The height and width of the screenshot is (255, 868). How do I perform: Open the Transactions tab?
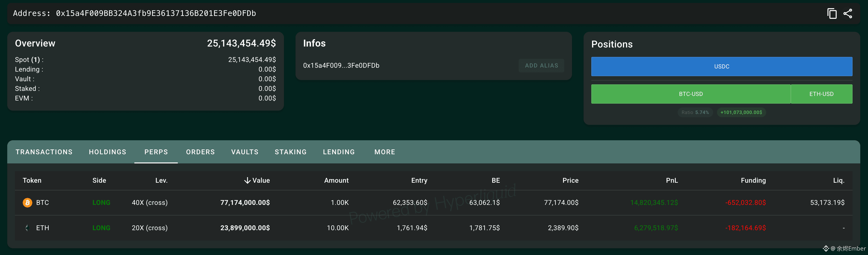point(44,152)
